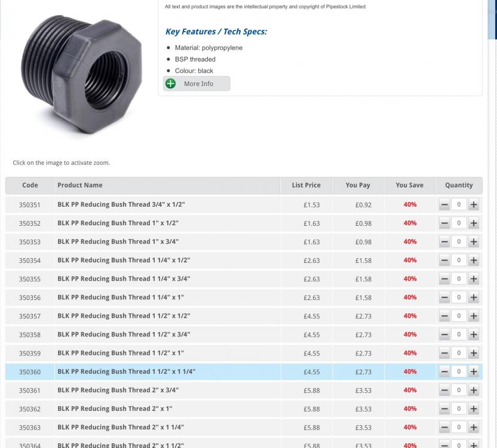497x448 pixels.
Task: Increase quantity for code 350357
Action: (474, 316)
